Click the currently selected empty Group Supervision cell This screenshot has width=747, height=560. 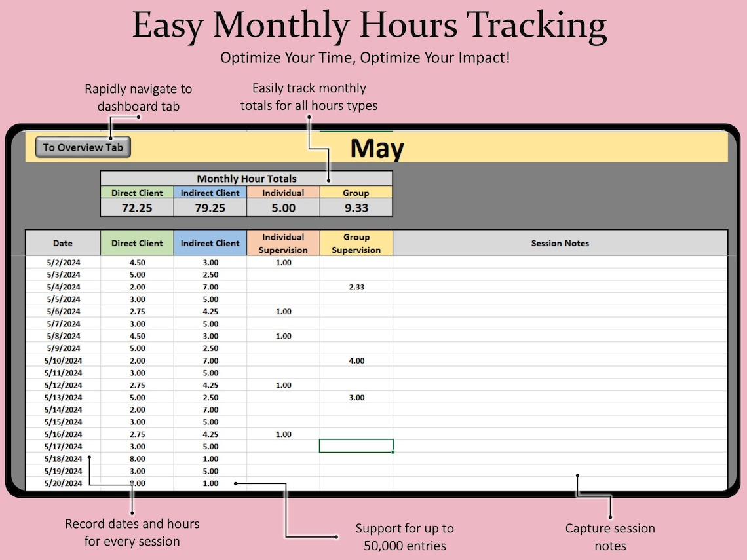pos(356,445)
